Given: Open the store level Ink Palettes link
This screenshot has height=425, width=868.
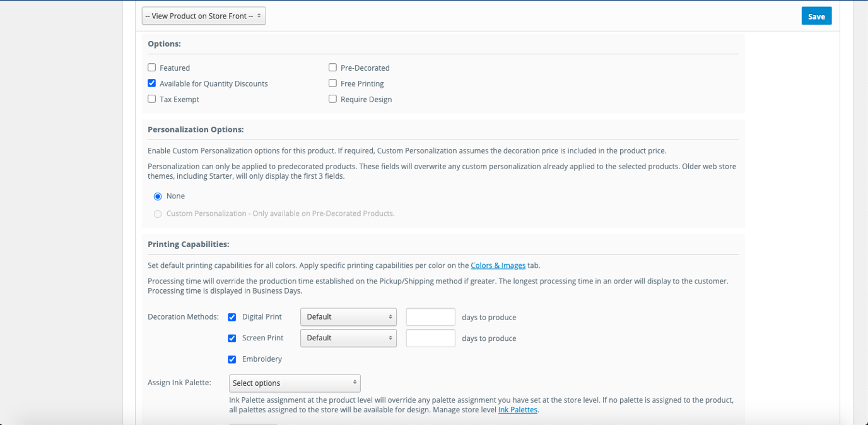Looking at the screenshot, I should (517, 409).
